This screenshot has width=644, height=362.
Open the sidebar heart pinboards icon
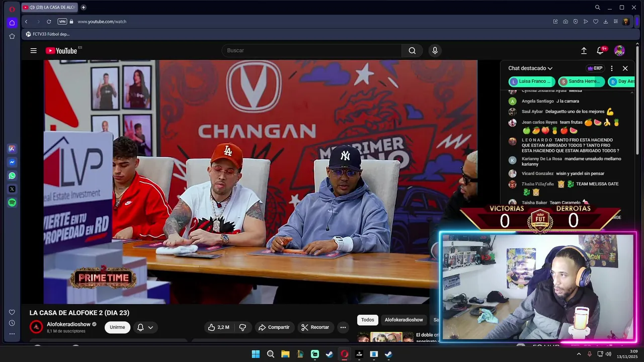12,312
